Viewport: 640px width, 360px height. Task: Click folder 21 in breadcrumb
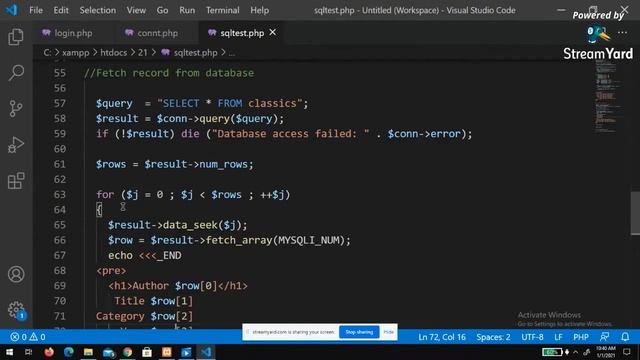pyautogui.click(x=142, y=53)
